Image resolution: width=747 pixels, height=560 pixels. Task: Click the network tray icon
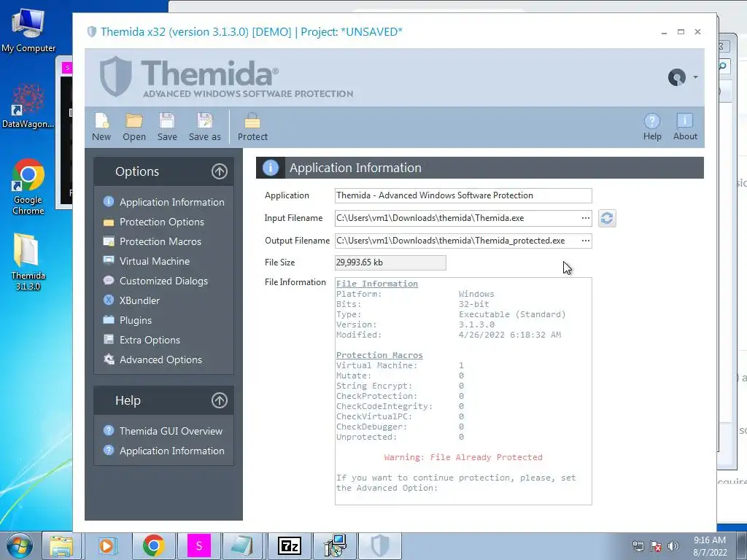[x=638, y=547]
